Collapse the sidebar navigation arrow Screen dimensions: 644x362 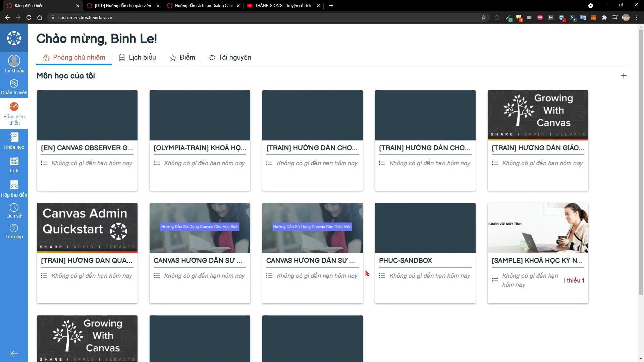tap(14, 354)
